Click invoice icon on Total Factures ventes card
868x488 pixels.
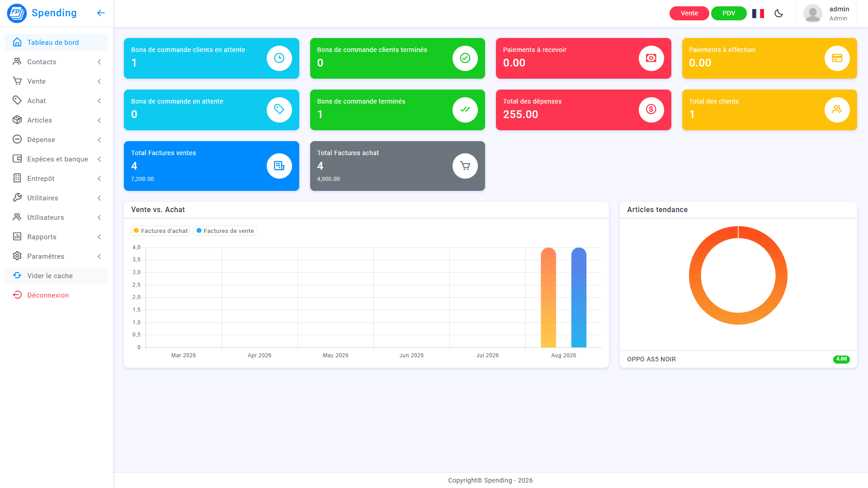coord(279,166)
